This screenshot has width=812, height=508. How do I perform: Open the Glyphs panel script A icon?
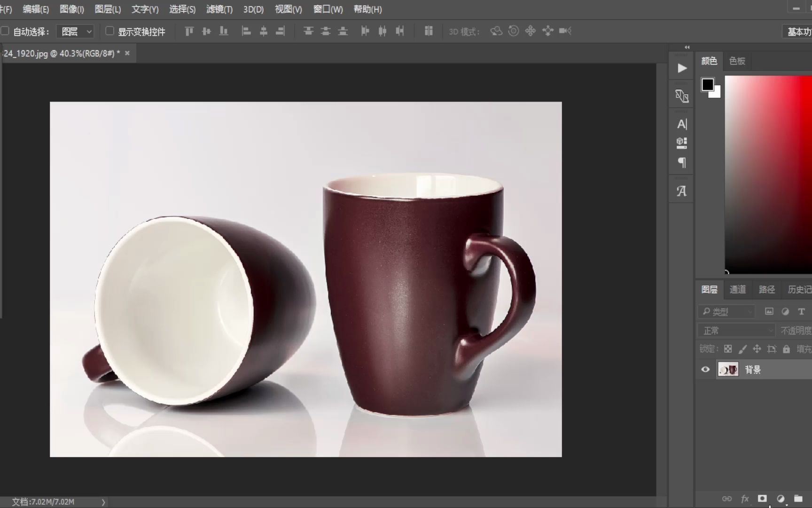point(682,191)
